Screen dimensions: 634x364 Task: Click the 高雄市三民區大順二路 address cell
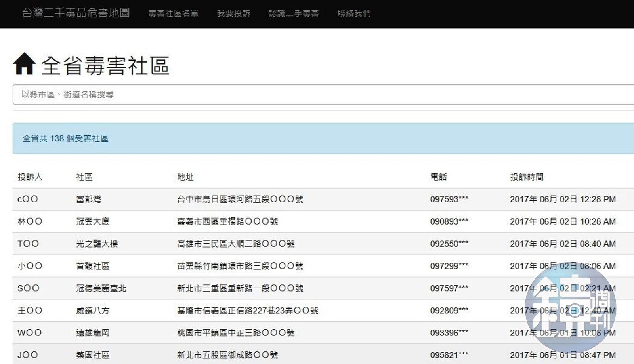tap(236, 244)
